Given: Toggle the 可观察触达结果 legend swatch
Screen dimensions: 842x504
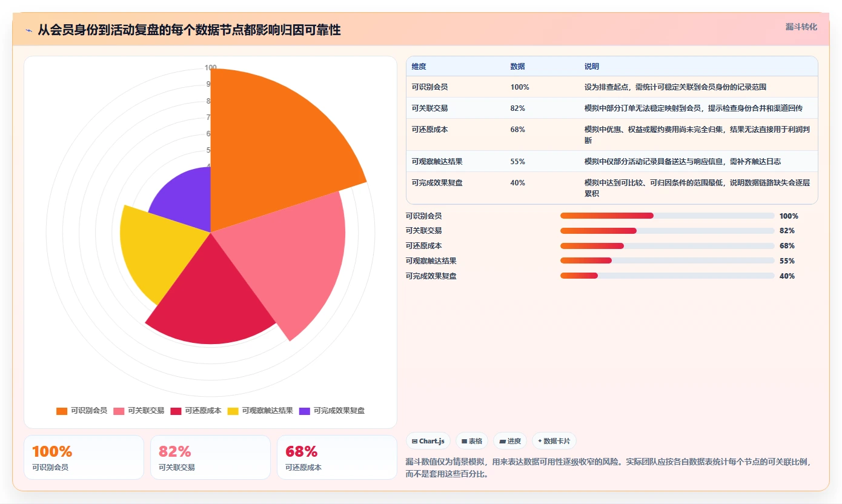Looking at the screenshot, I should [x=233, y=411].
